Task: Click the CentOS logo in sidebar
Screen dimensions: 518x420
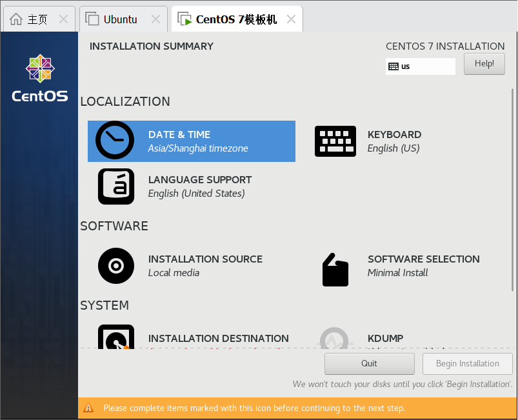Action: 40,78
